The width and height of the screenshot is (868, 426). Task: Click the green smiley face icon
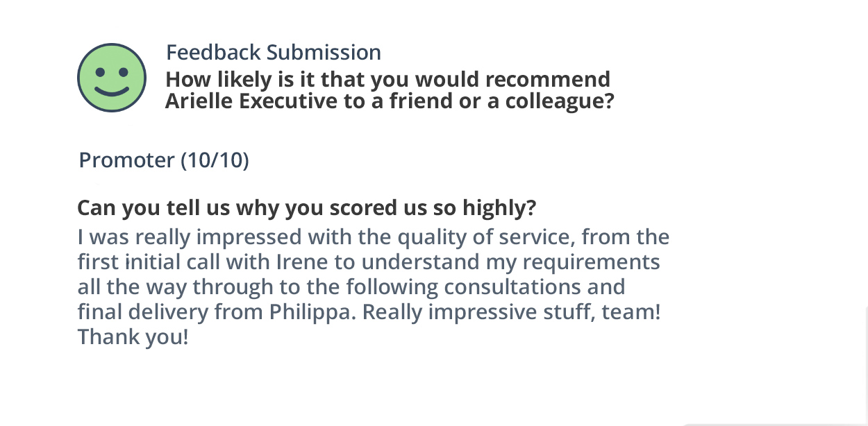pos(112,78)
